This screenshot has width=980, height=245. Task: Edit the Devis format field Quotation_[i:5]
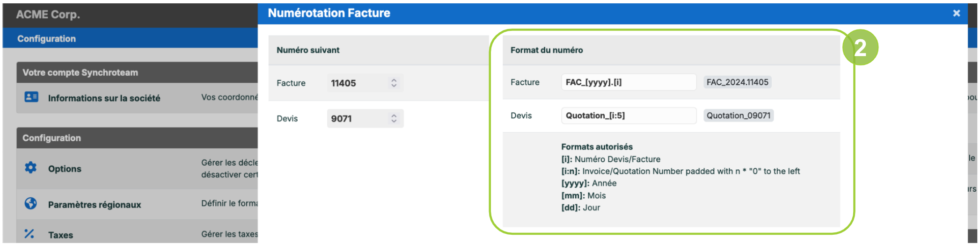pyautogui.click(x=629, y=115)
